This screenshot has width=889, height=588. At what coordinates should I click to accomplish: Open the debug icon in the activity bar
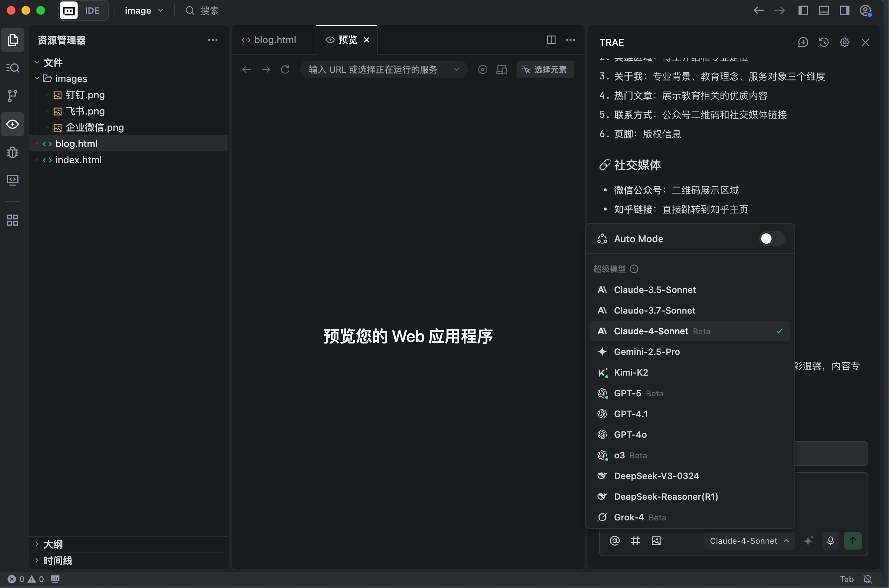click(13, 152)
